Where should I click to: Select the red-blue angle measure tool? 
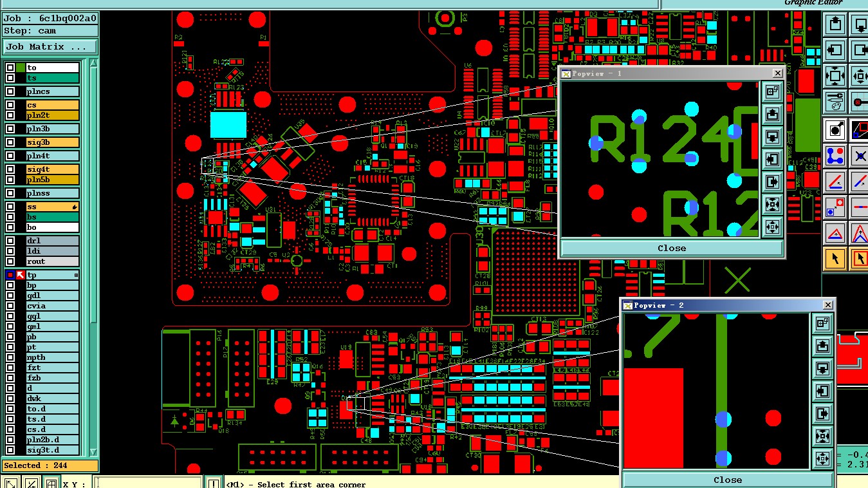tap(835, 182)
